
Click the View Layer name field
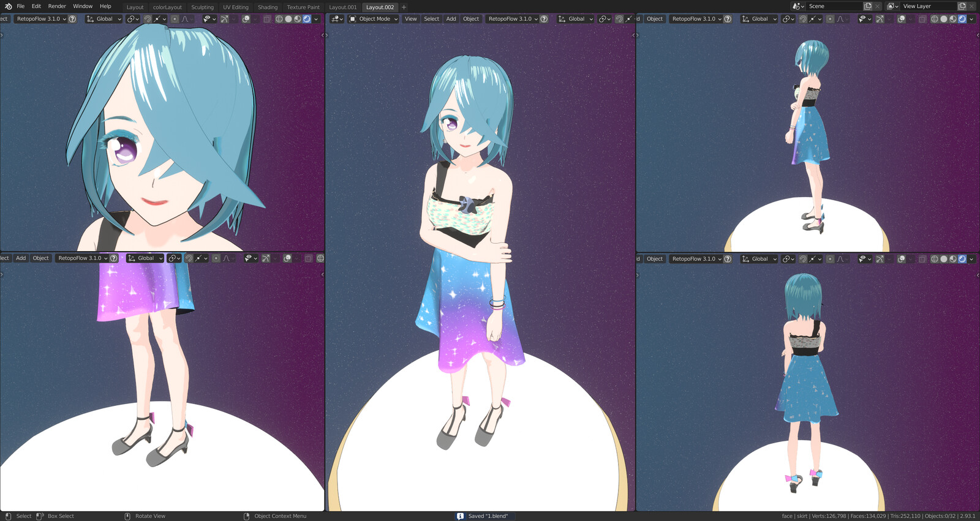point(929,6)
